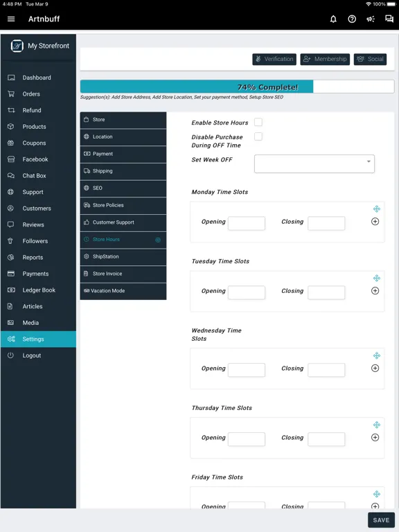Focus the Wednesday Opening time field

pos(247,370)
